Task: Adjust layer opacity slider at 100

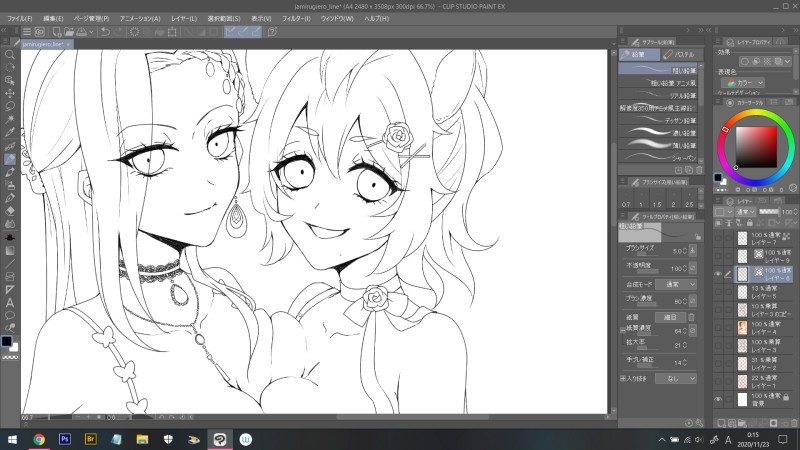Action: pyautogui.click(x=769, y=212)
